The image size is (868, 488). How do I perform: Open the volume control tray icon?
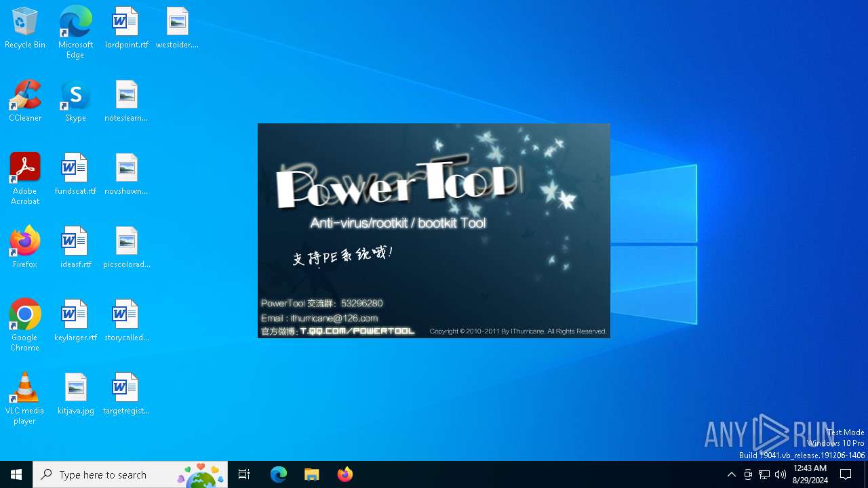point(781,474)
